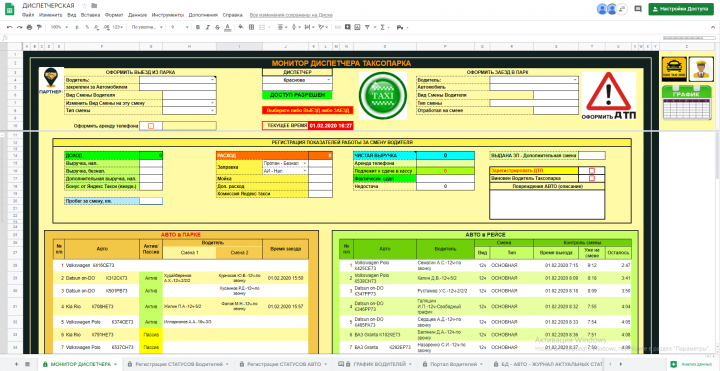Switch to Регистрация СТАТУСОВ Водителей tab
The height and width of the screenshot is (371, 720).
(x=178, y=364)
